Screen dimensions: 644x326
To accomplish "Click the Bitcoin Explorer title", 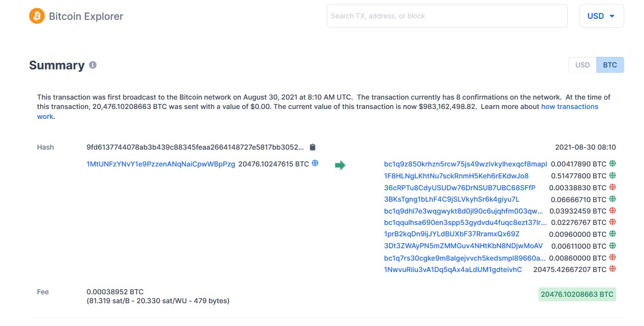I will click(86, 16).
